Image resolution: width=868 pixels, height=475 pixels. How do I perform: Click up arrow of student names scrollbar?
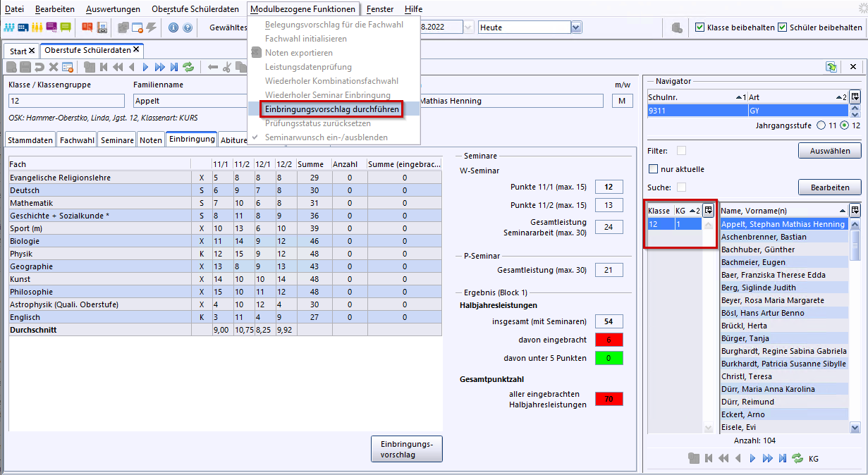(855, 225)
